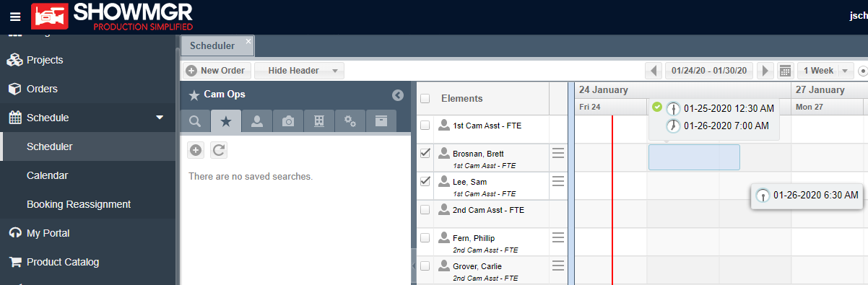Check the Grover, Carlie checkbox
The image size is (868, 285).
[425, 266]
